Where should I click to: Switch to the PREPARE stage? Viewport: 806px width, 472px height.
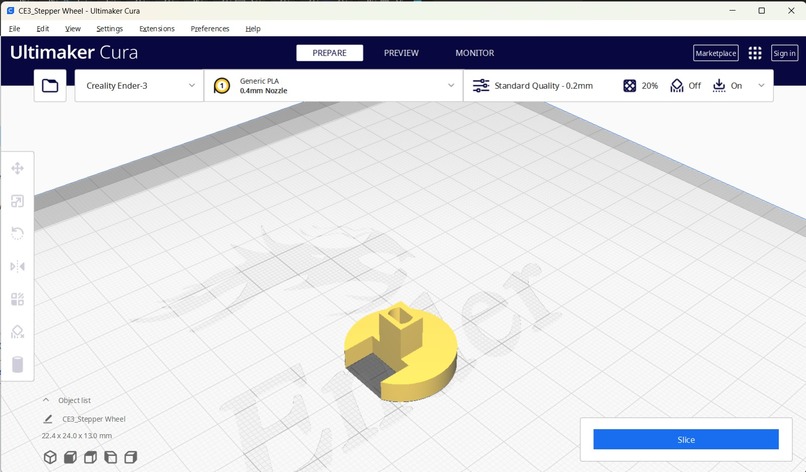click(x=329, y=53)
